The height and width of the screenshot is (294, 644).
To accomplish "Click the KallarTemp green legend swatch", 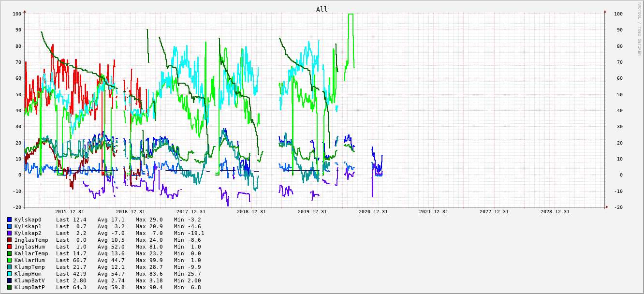I will [9, 253].
